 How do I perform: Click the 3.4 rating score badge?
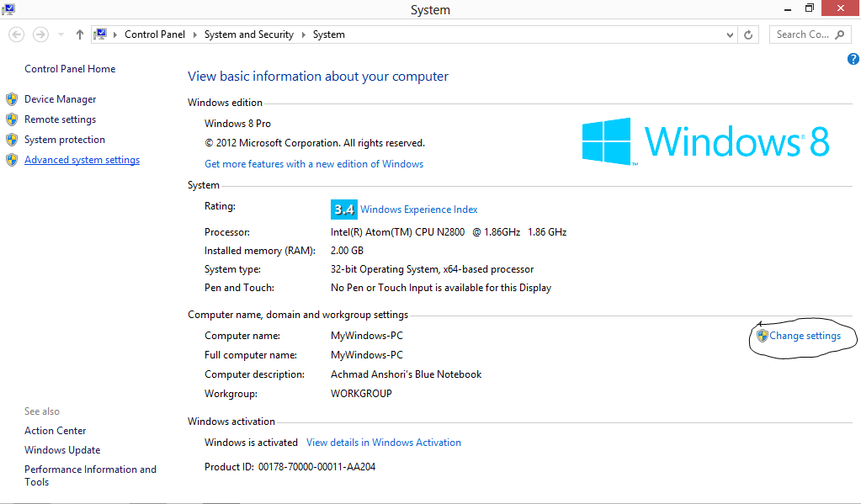pos(343,210)
